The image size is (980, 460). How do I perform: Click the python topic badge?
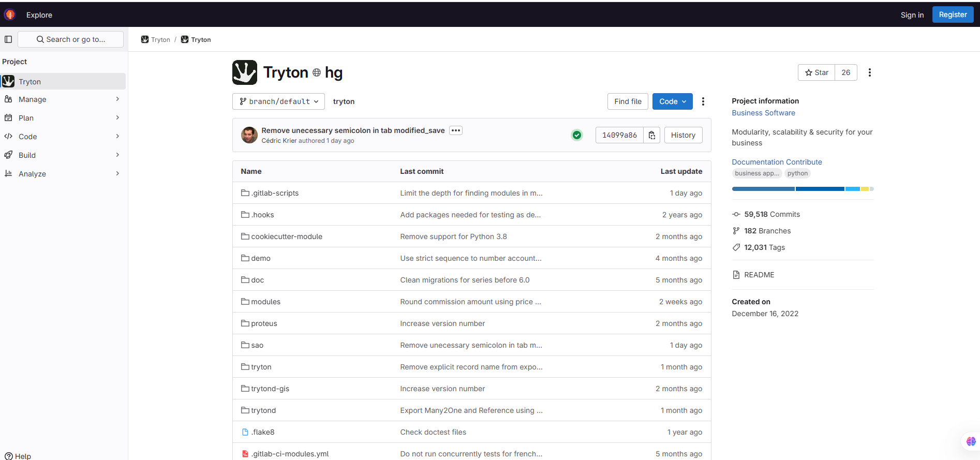pyautogui.click(x=797, y=173)
